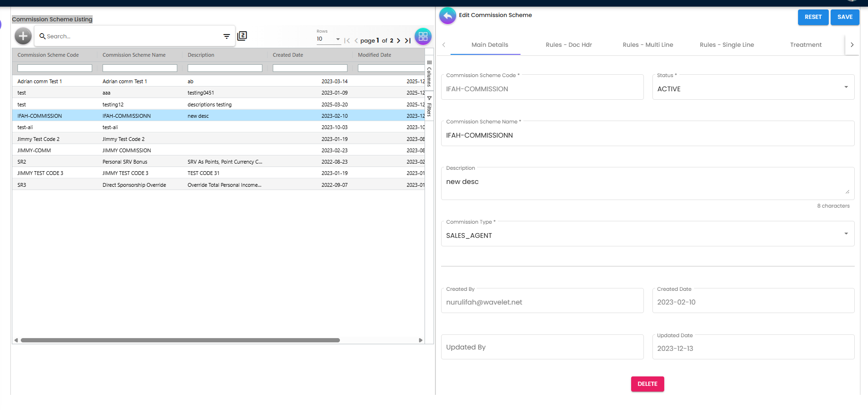Click the Commission Scheme Name filter box

tap(140, 69)
